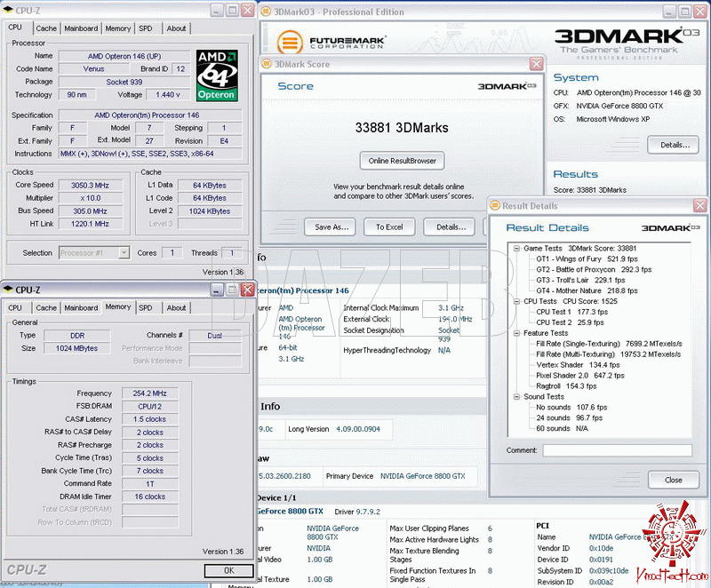Click the Driver 9.7.9.2 text
The width and height of the screenshot is (711, 588).
coord(357,512)
